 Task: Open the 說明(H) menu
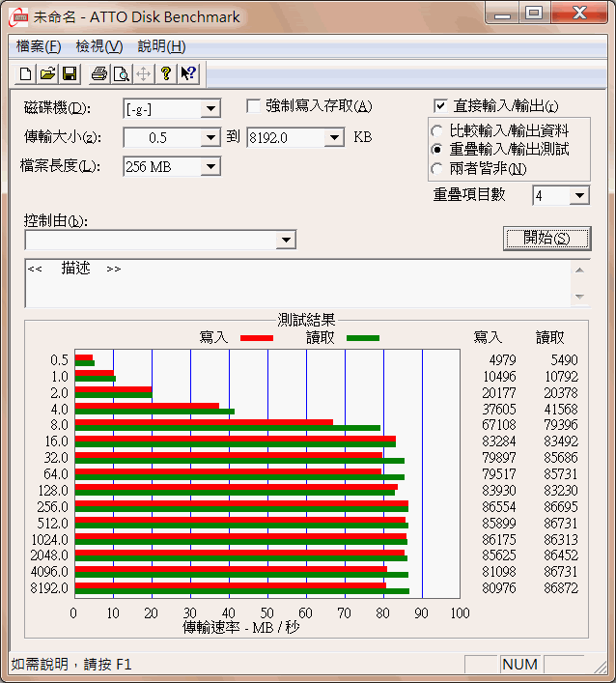tap(161, 46)
